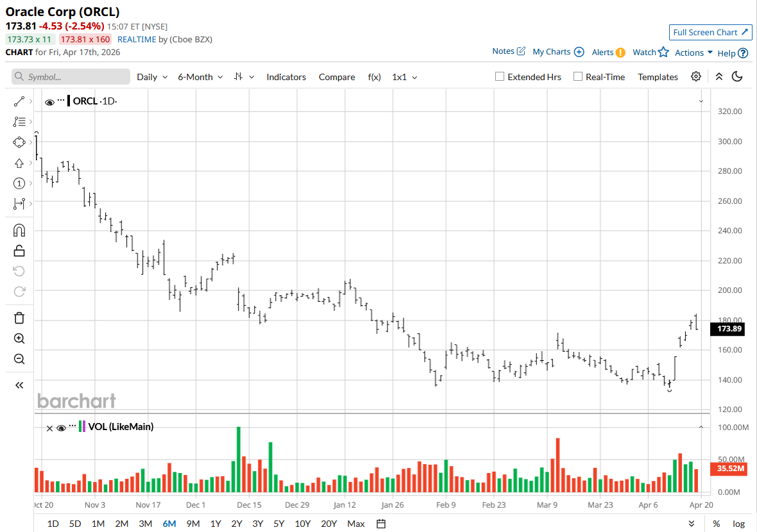Open the Fibonacci and text tools icon
This screenshot has height=532, width=757.
19,122
